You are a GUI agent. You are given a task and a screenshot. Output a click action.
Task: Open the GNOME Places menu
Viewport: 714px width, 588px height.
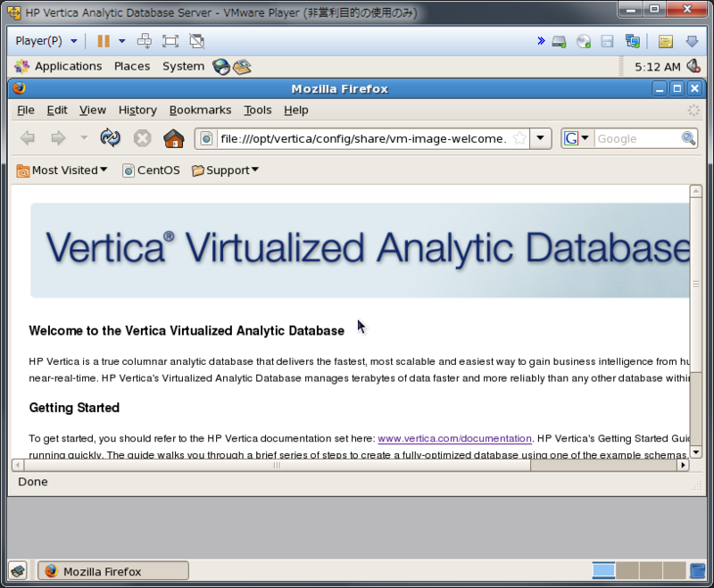pyautogui.click(x=132, y=66)
